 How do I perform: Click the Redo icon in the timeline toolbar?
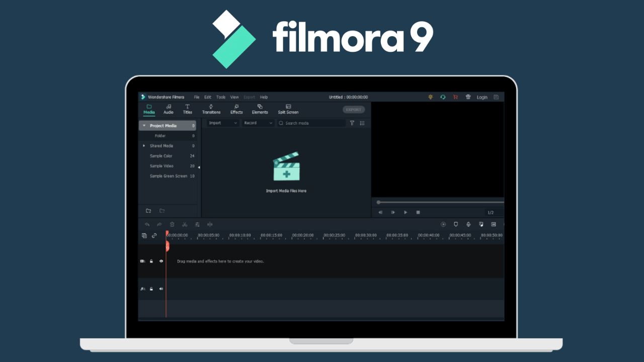[x=159, y=224]
